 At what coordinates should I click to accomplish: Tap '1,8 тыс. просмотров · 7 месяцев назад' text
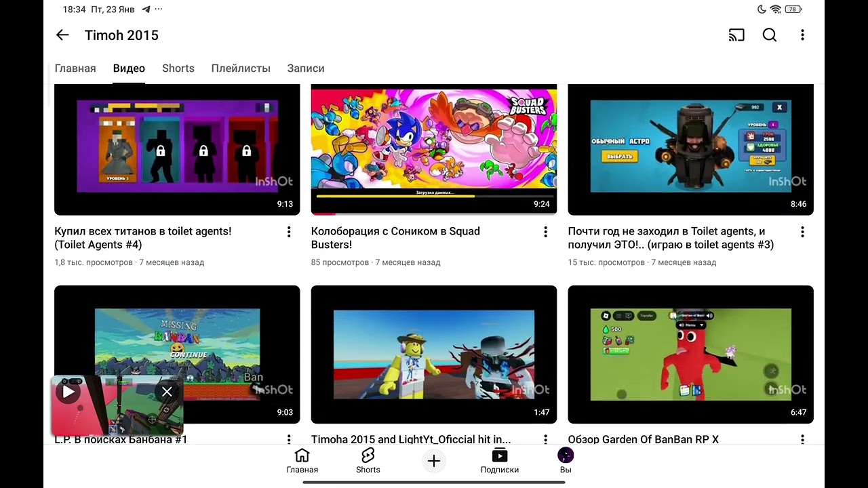[130, 262]
